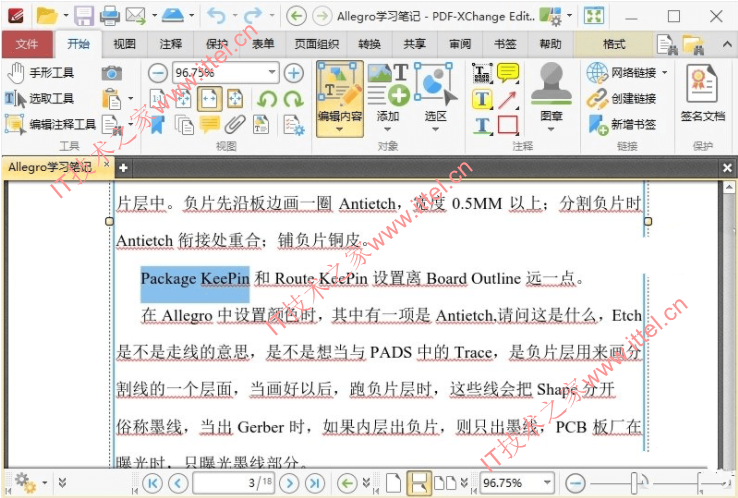
Task: Select the underline text tool icon
Action: [x=482, y=125]
